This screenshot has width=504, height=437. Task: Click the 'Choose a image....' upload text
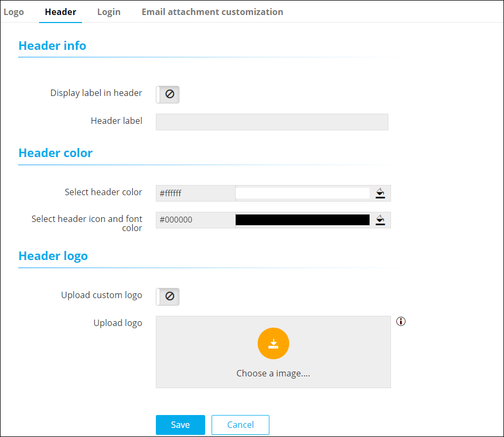[273, 373]
